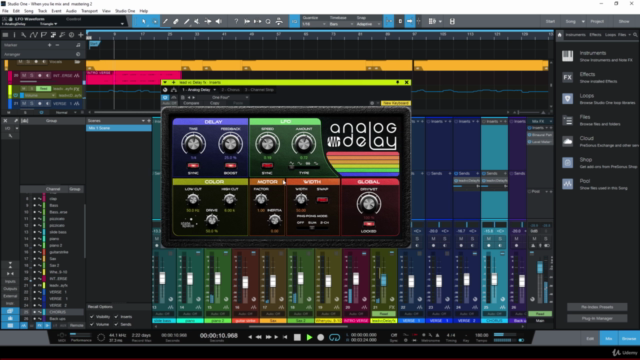The image size is (640, 360).
Task: Toggle the Delay SYNC switch
Action: click(193, 166)
